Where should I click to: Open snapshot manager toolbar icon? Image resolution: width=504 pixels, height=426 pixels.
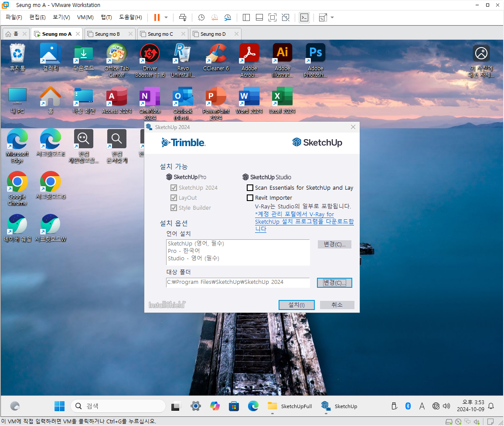point(228,17)
